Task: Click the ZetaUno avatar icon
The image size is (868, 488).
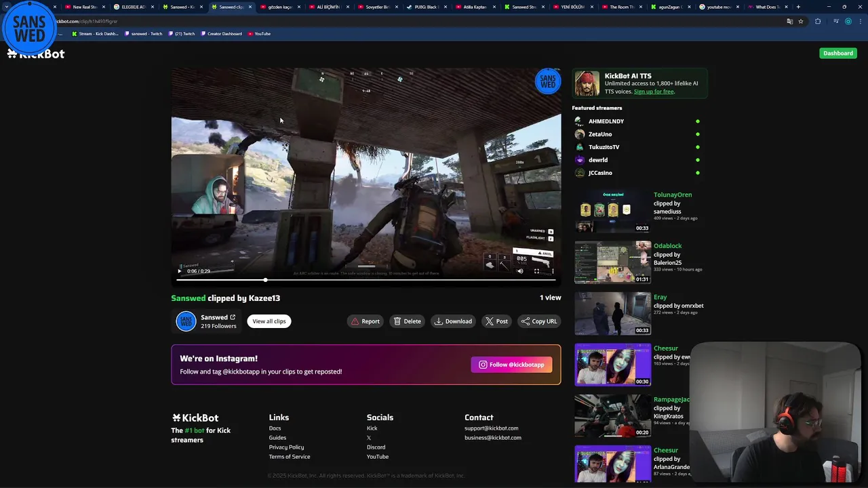Action: coord(579,134)
